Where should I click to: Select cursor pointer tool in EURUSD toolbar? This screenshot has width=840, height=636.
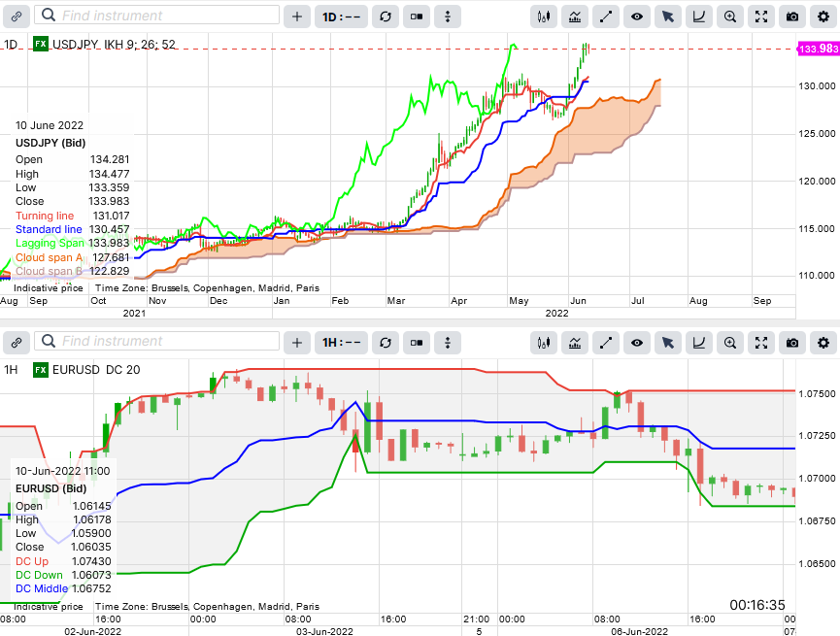[668, 343]
